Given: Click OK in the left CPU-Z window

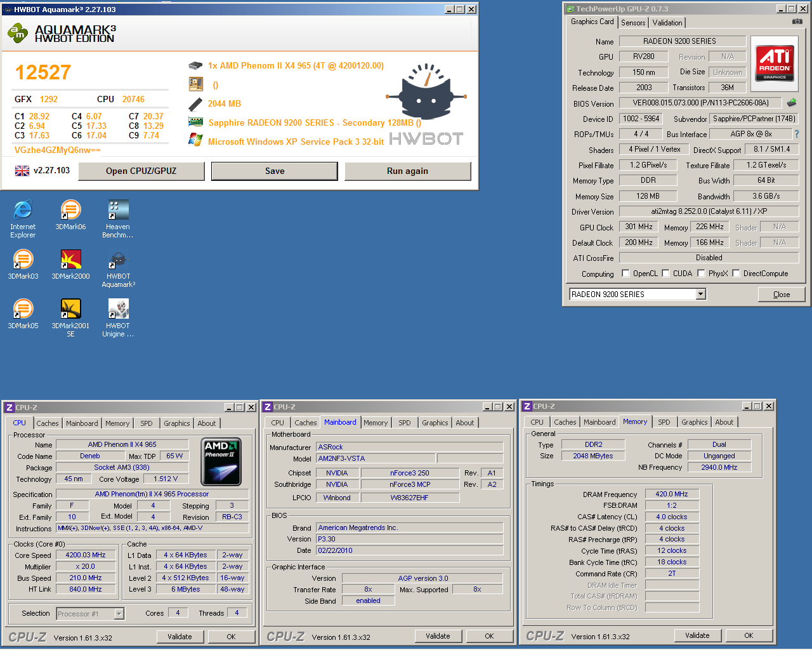Looking at the screenshot, I should [231, 637].
